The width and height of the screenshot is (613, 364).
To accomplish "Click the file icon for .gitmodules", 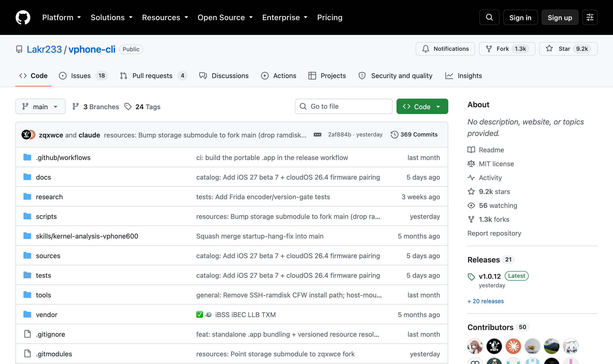I will point(28,354).
